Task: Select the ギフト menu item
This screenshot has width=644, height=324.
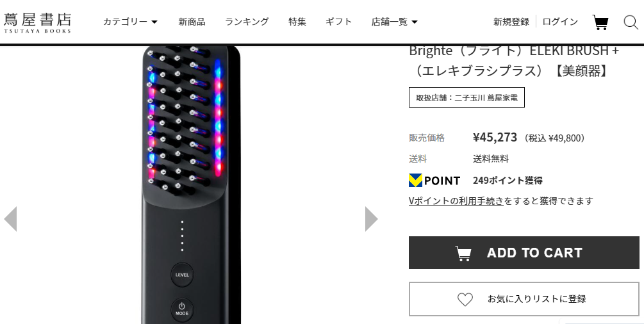Action: click(339, 22)
